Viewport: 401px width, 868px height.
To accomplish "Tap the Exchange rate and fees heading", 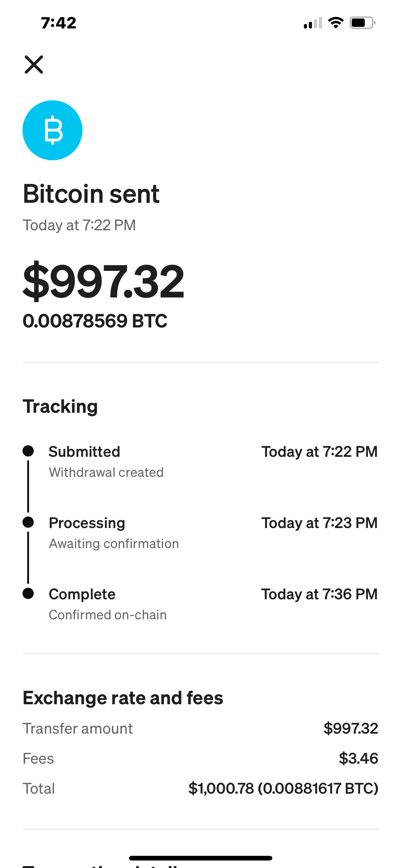I will (123, 698).
